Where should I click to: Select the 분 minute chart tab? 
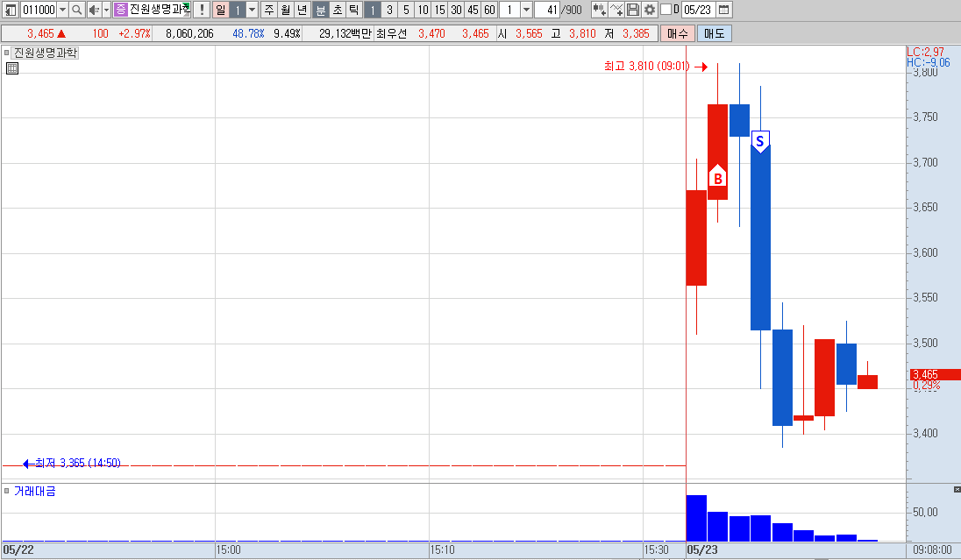point(321,10)
